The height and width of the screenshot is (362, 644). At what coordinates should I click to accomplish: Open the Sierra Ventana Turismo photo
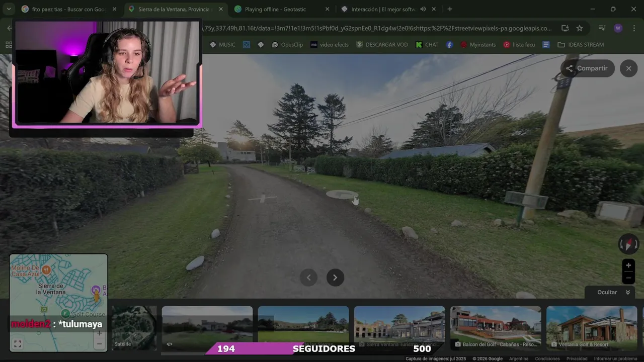(399, 328)
